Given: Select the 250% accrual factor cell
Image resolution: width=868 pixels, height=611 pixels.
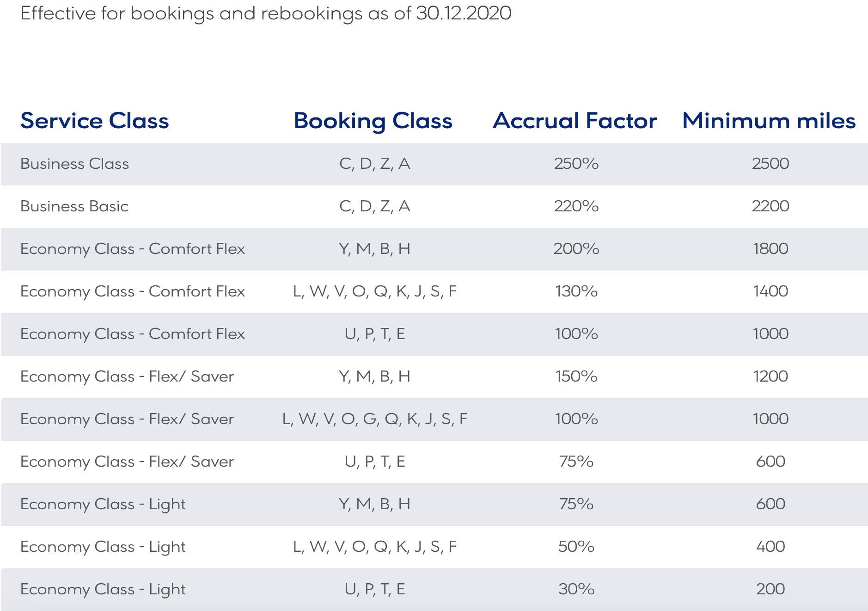Looking at the screenshot, I should coord(576,164).
